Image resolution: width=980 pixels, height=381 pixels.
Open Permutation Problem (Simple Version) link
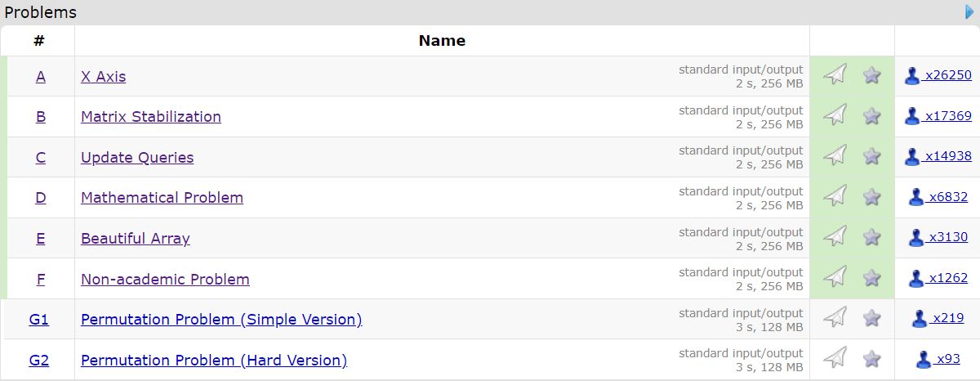[x=220, y=320]
